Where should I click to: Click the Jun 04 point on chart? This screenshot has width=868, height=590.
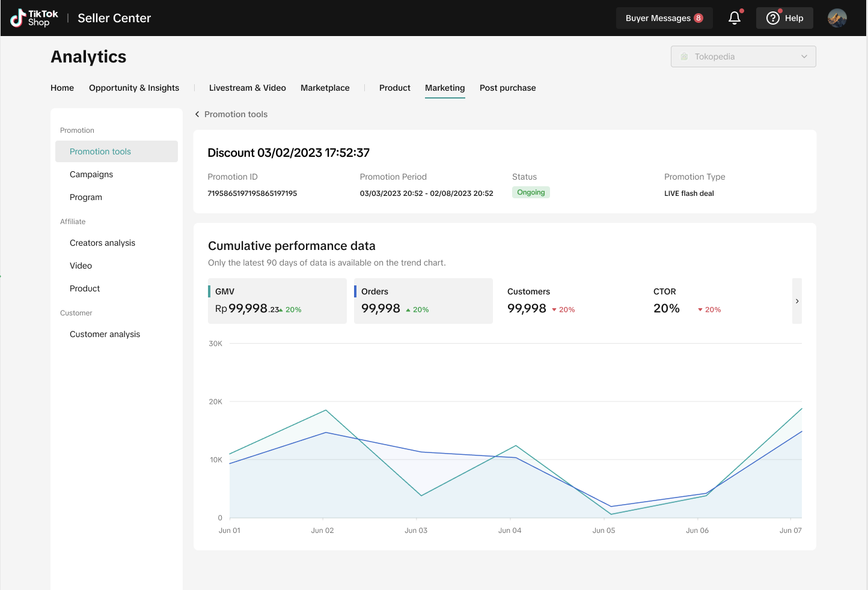pos(515,446)
